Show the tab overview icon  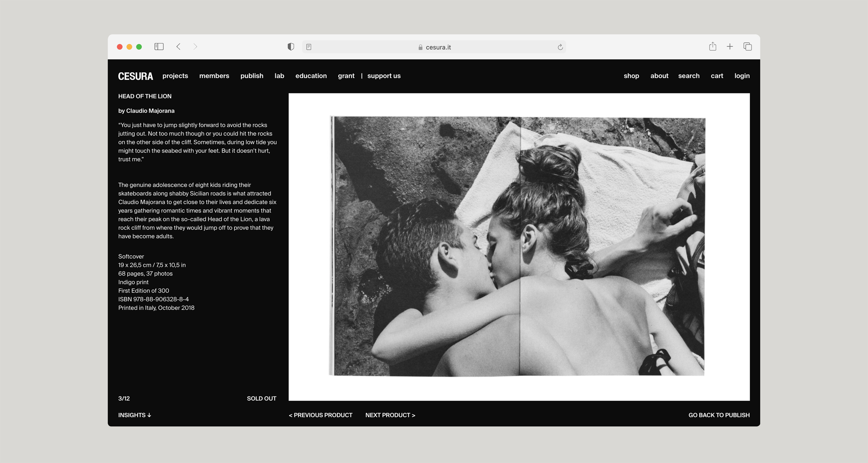(x=747, y=47)
